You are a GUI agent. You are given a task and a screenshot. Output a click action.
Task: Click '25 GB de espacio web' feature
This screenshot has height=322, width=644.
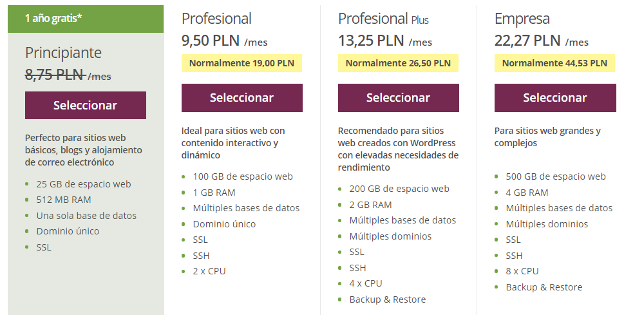tap(84, 184)
